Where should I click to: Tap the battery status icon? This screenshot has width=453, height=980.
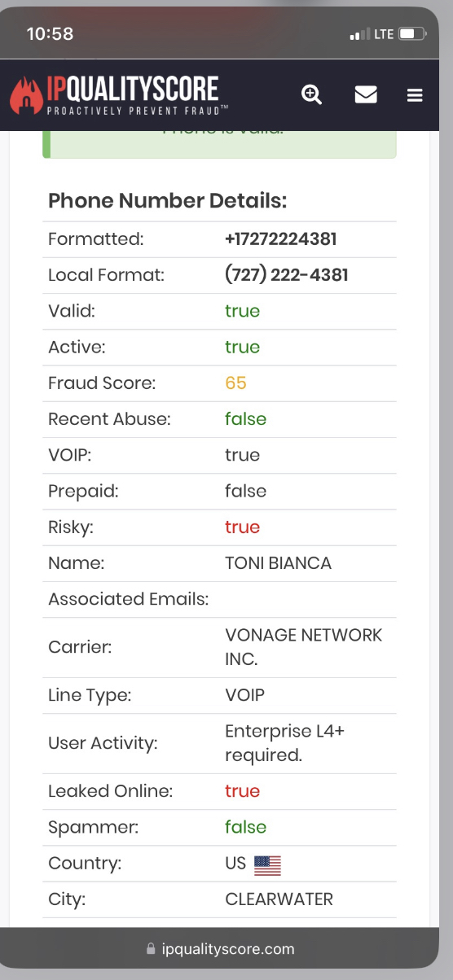[412, 34]
